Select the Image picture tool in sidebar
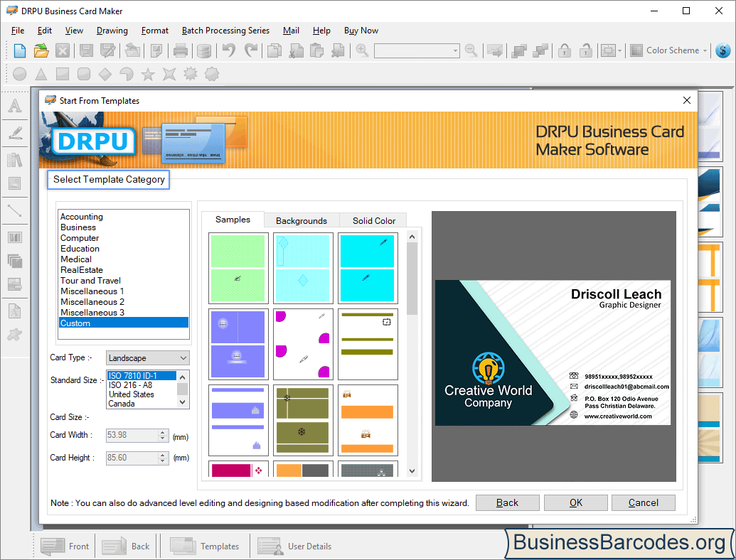This screenshot has height=560, width=736. click(15, 183)
